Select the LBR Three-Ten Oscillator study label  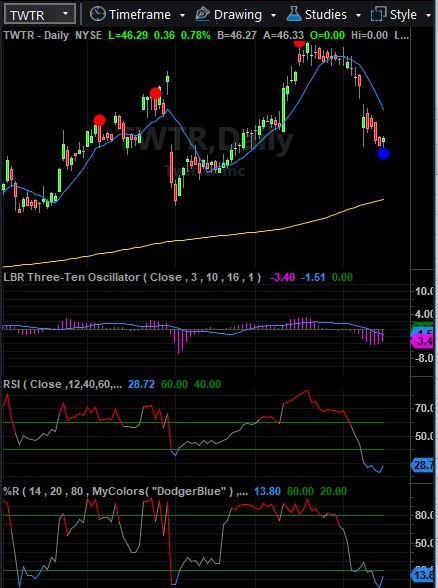pos(132,277)
